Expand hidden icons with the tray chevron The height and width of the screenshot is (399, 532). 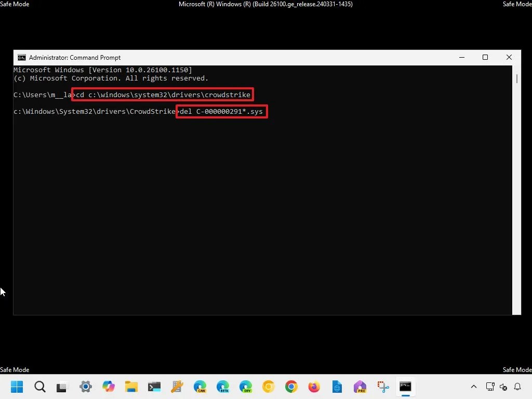click(x=474, y=387)
